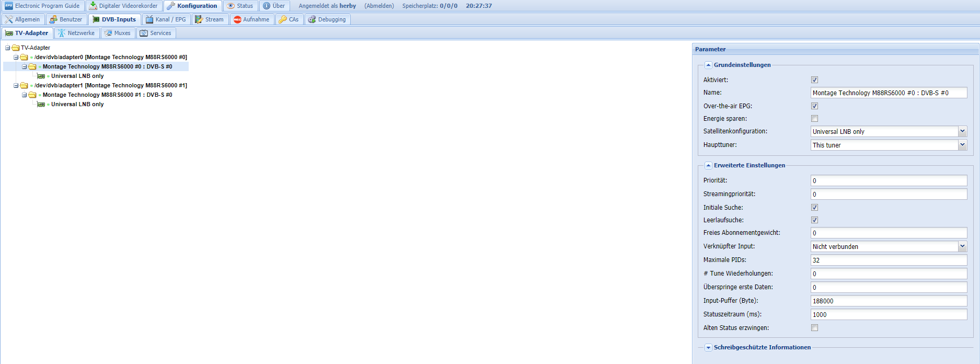Image resolution: width=980 pixels, height=364 pixels.
Task: Collapse the Erweiterte Einstellungen section
Action: coord(708,166)
